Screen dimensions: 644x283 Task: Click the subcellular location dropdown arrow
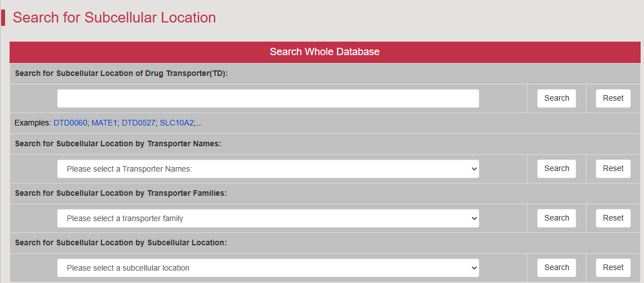(474, 268)
